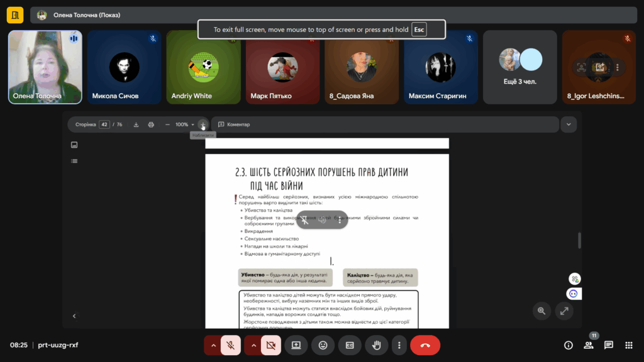
Task: Print the PDF document
Action: click(151, 124)
